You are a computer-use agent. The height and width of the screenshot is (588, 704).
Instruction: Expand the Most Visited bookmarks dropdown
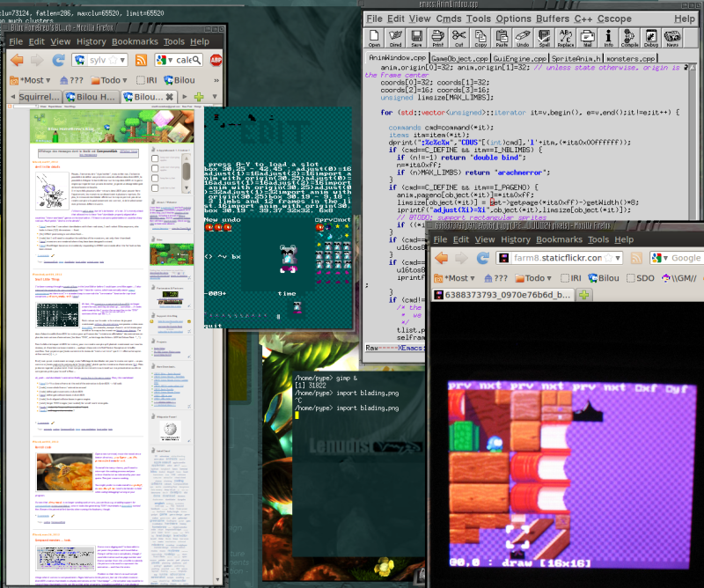pyautogui.click(x=30, y=80)
